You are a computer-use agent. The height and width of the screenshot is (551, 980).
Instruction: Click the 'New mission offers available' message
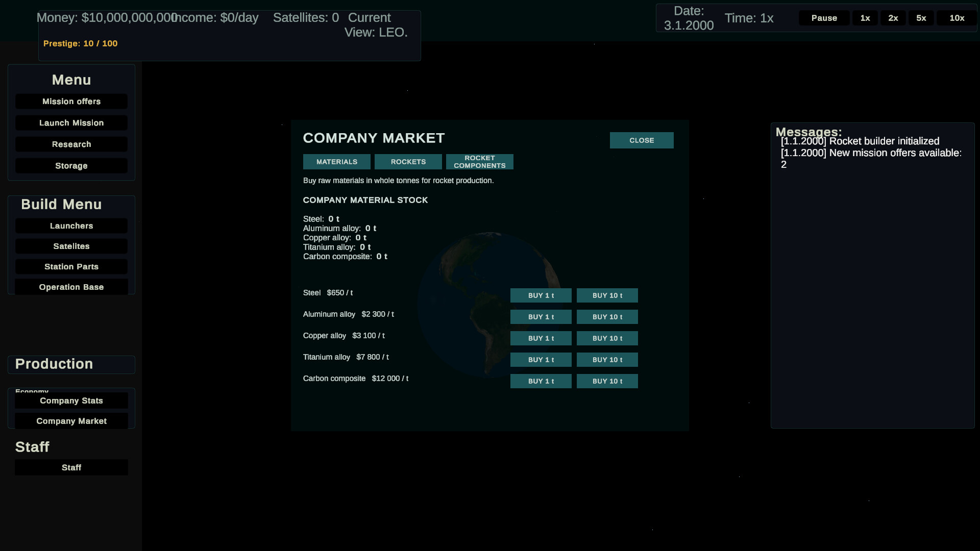tap(871, 159)
